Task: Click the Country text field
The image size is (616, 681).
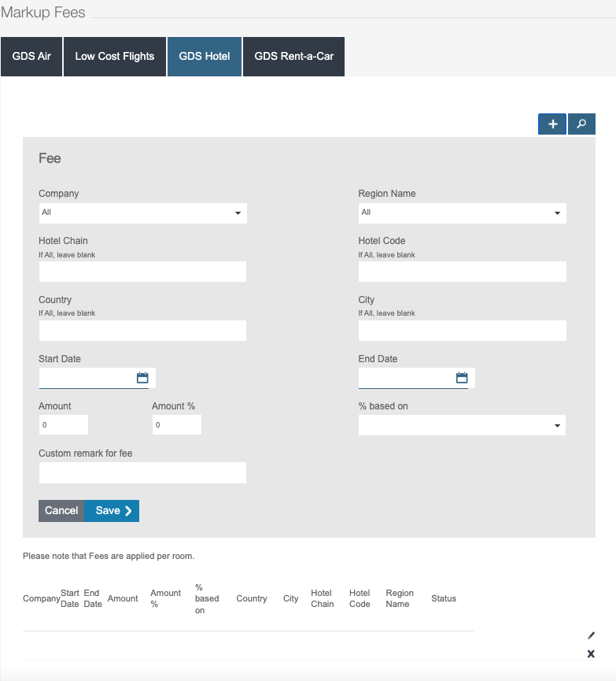Action: [x=142, y=331]
